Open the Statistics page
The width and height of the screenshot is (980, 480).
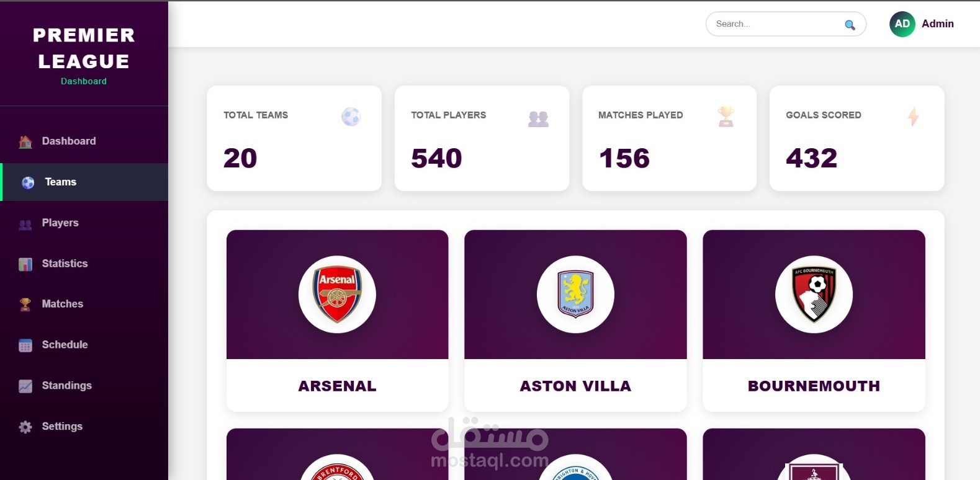(x=65, y=264)
